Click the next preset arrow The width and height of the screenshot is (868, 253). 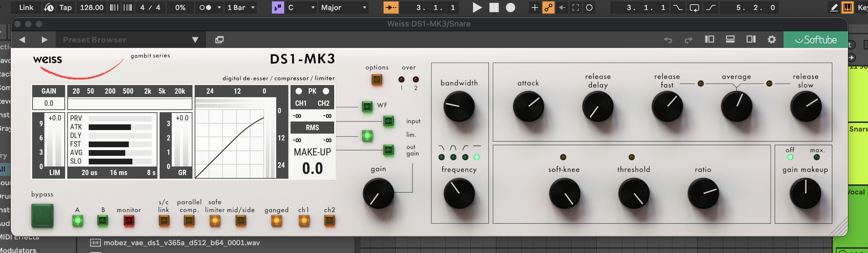tap(44, 40)
